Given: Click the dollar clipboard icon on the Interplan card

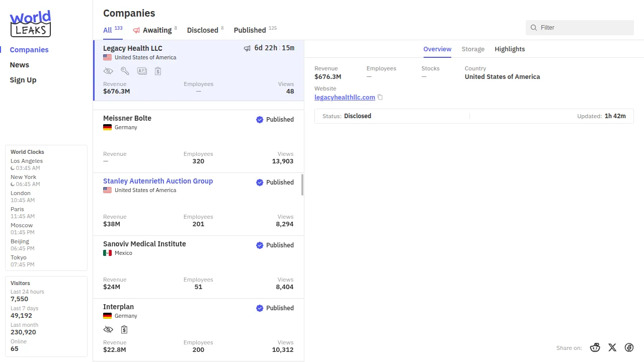Looking at the screenshot, I should pos(124,330).
